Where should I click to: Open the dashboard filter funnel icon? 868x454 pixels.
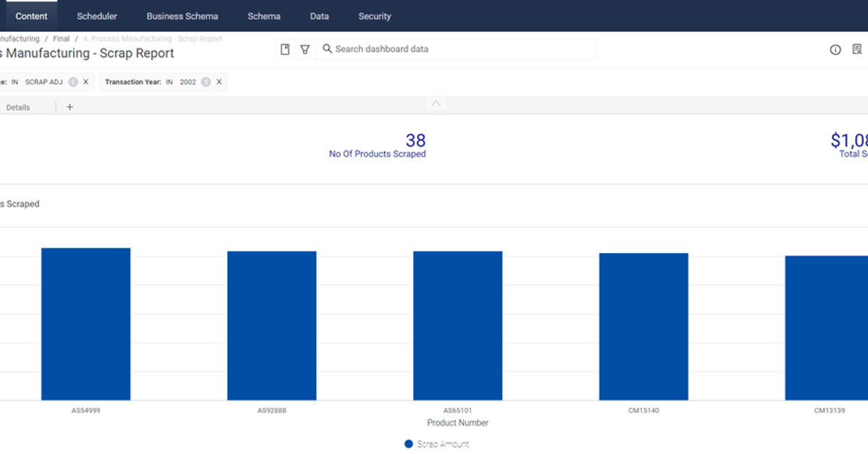coord(305,49)
